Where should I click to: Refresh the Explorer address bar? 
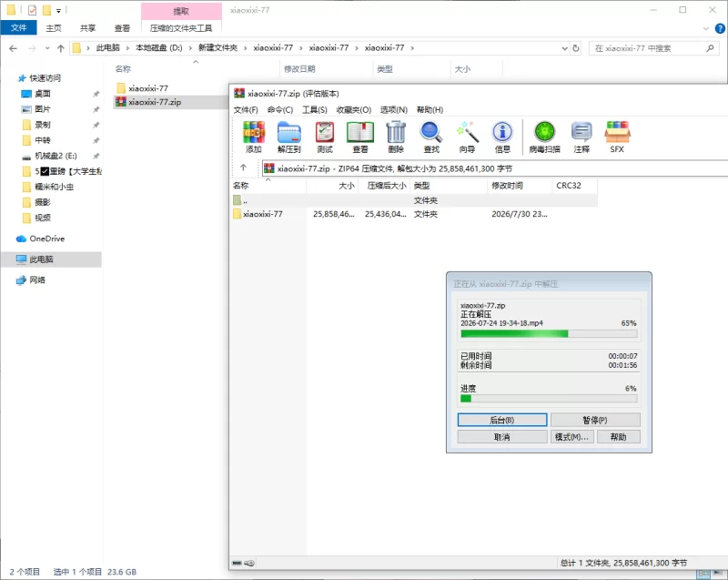[576, 48]
